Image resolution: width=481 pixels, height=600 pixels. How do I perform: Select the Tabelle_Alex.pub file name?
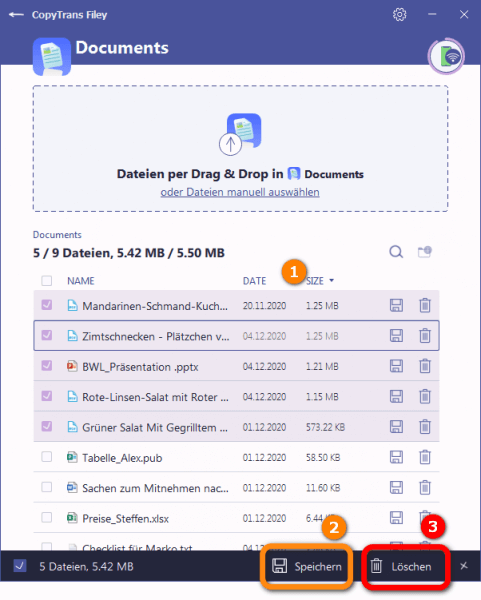pos(122,458)
